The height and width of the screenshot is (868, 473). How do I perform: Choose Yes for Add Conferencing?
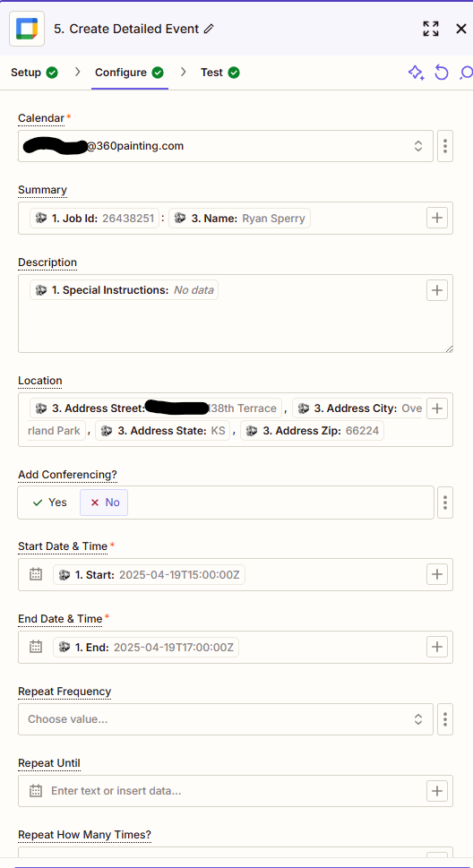point(50,503)
